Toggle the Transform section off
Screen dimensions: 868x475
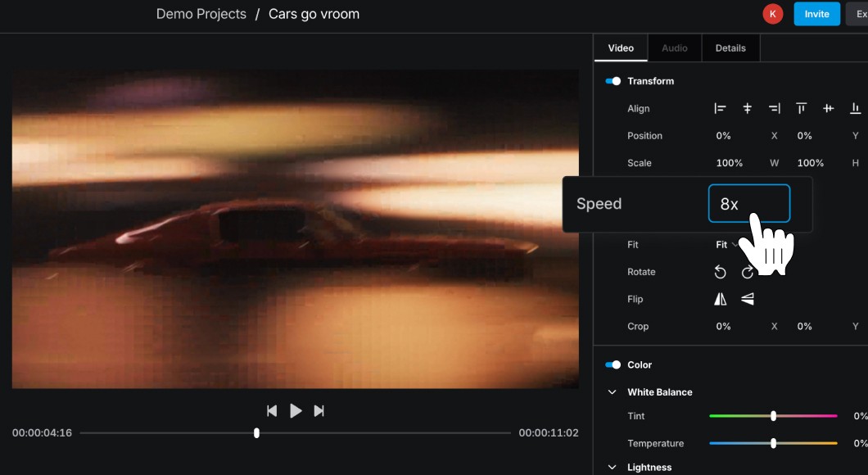(x=613, y=81)
